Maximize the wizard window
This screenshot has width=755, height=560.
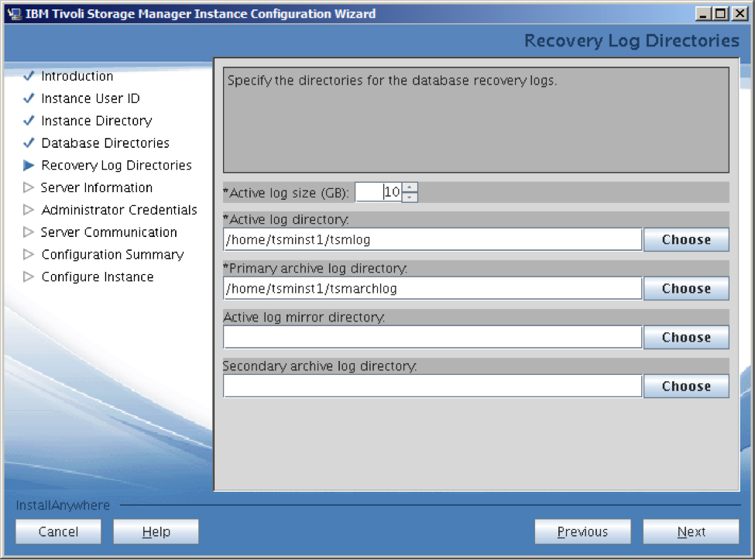point(721,13)
